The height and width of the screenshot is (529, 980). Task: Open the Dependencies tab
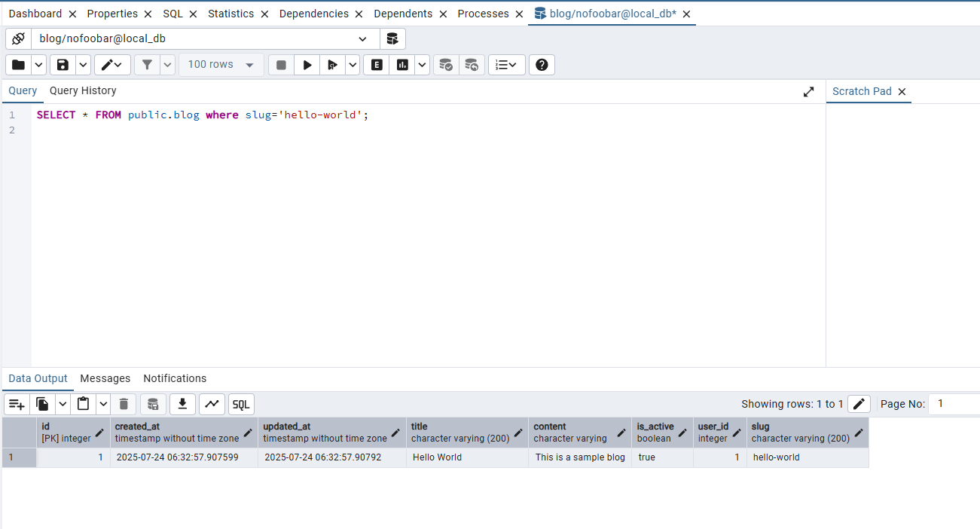pyautogui.click(x=314, y=14)
